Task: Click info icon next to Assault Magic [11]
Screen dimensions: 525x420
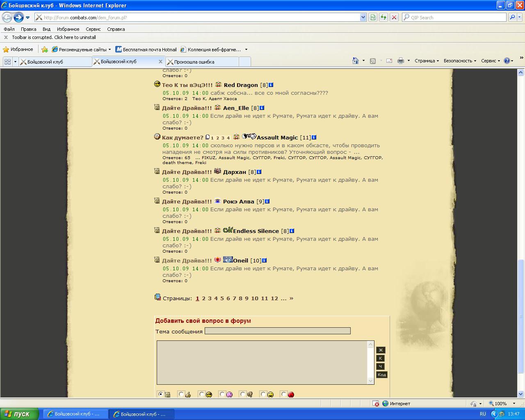Action: (x=314, y=137)
